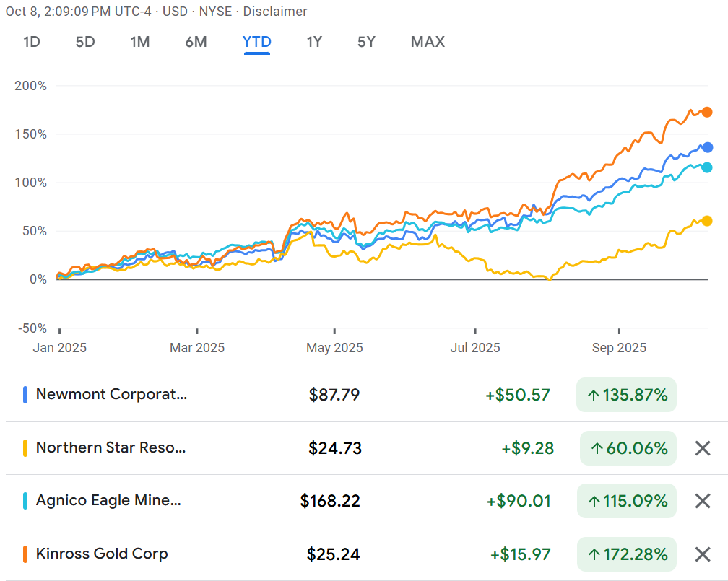Screen dimensions: 728x581
Task: Show the MAX time range
Action: [x=428, y=42]
